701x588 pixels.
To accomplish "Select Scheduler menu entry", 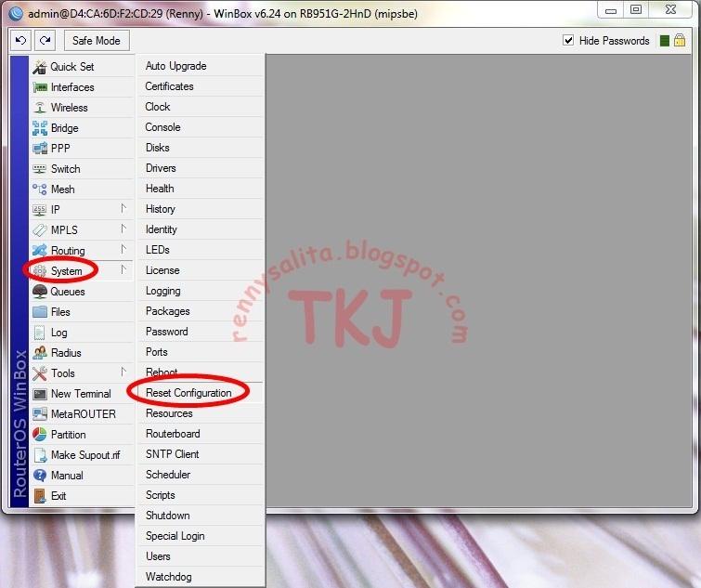I will tap(201, 475).
